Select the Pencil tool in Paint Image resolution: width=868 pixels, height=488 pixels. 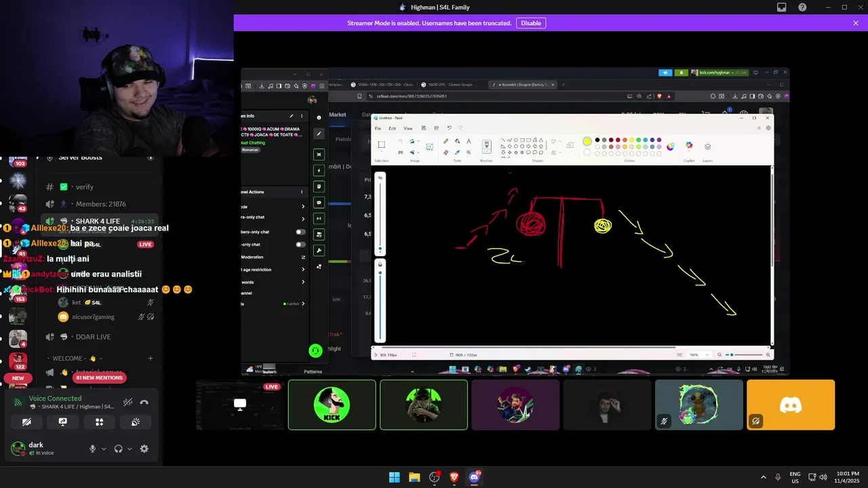[446, 141]
